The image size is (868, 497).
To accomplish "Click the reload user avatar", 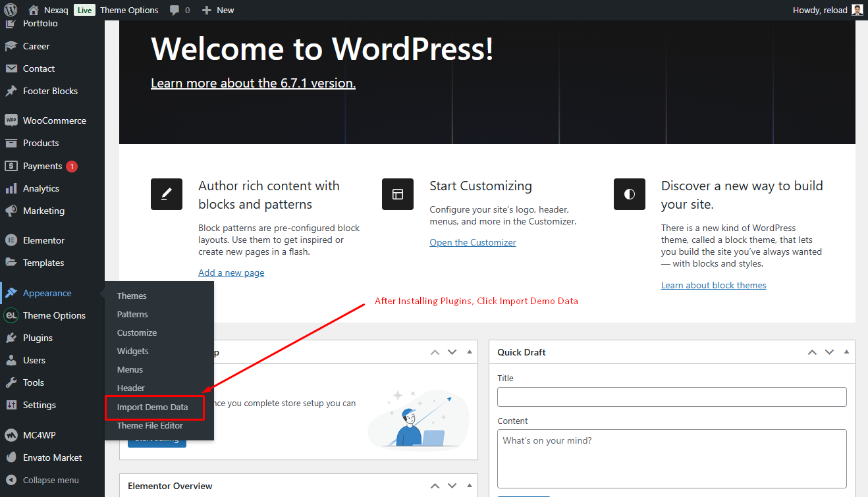I will click(857, 10).
